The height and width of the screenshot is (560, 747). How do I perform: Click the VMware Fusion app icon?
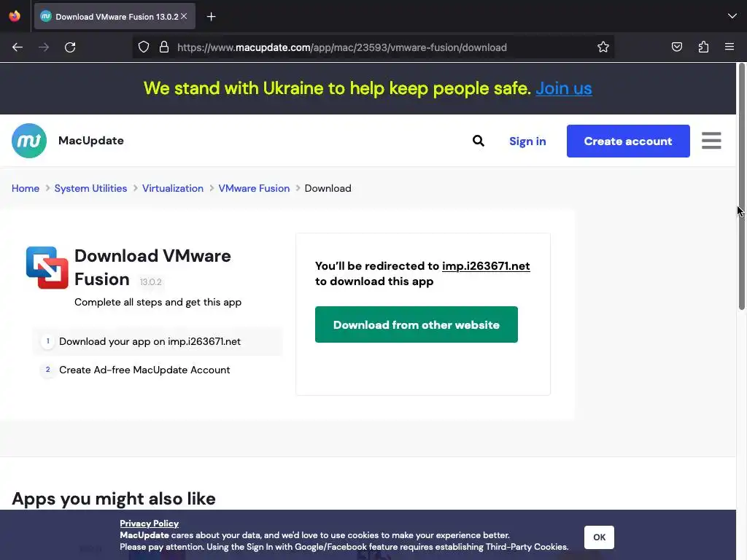click(47, 267)
